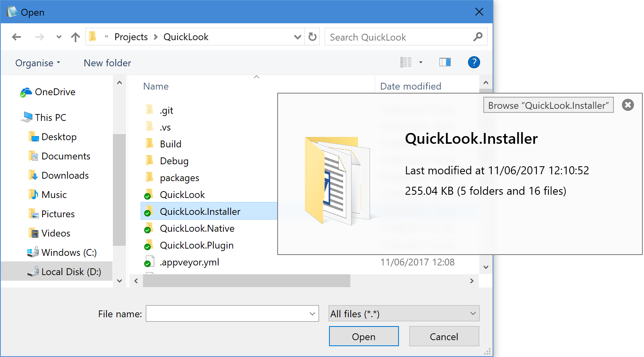Click the horizontal scrollbar in file list
The height and width of the screenshot is (357, 644).
tap(246, 281)
